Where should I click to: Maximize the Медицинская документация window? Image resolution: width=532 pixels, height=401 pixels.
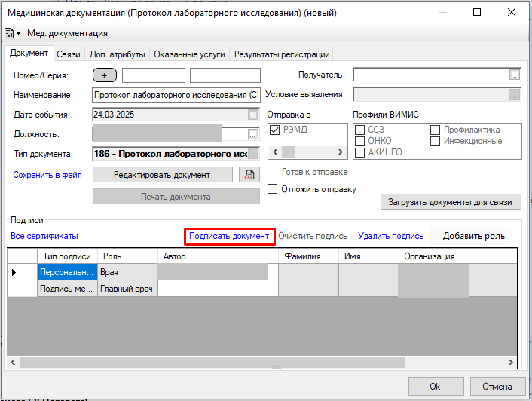click(x=477, y=13)
